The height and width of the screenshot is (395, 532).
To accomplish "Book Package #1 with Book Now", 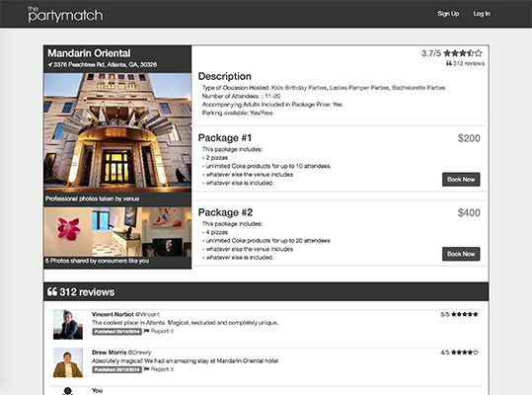I will pyautogui.click(x=461, y=179).
